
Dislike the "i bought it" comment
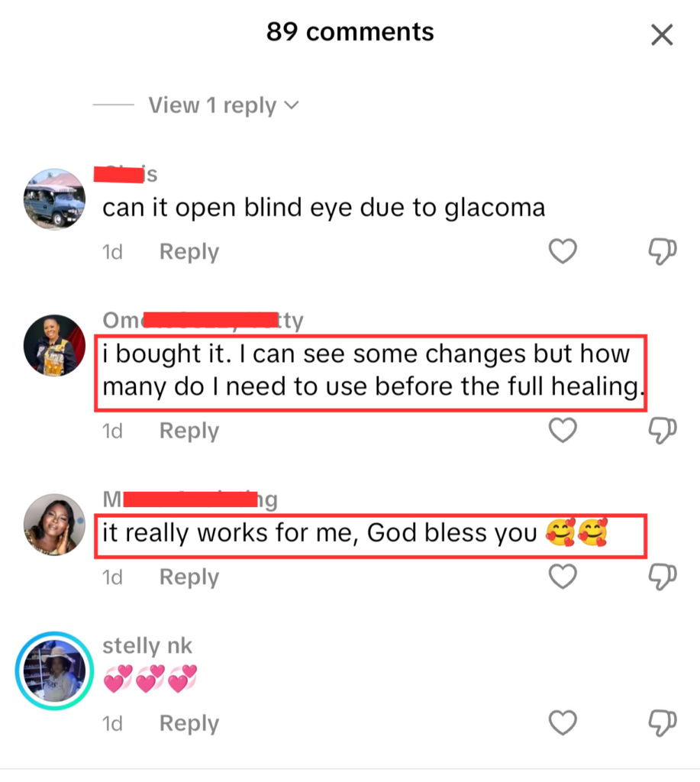662,431
